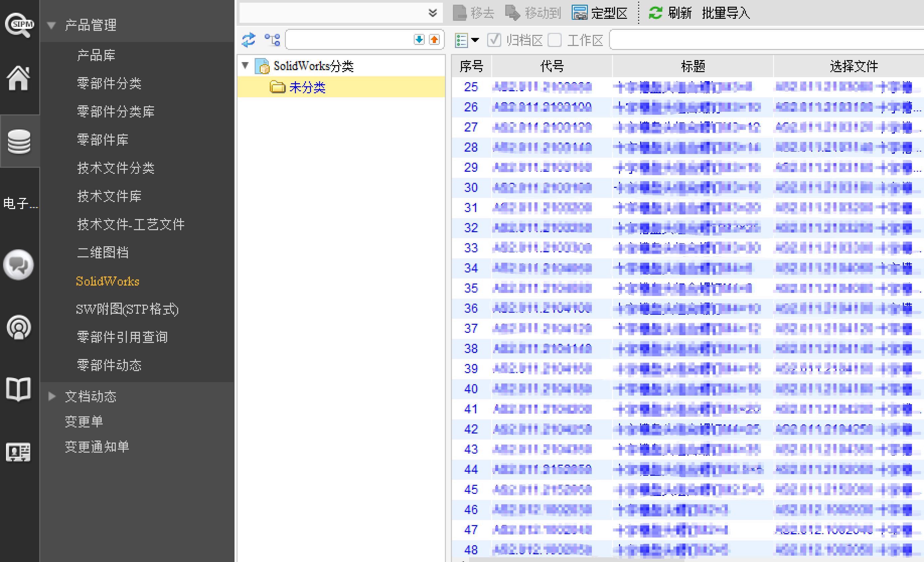Open the home icon in sidebar

pyautogui.click(x=19, y=78)
